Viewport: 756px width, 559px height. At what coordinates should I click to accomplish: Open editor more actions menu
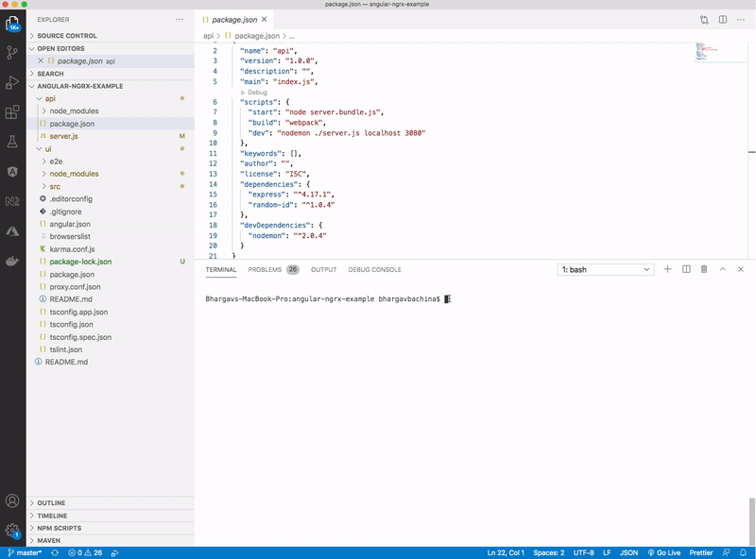(741, 19)
